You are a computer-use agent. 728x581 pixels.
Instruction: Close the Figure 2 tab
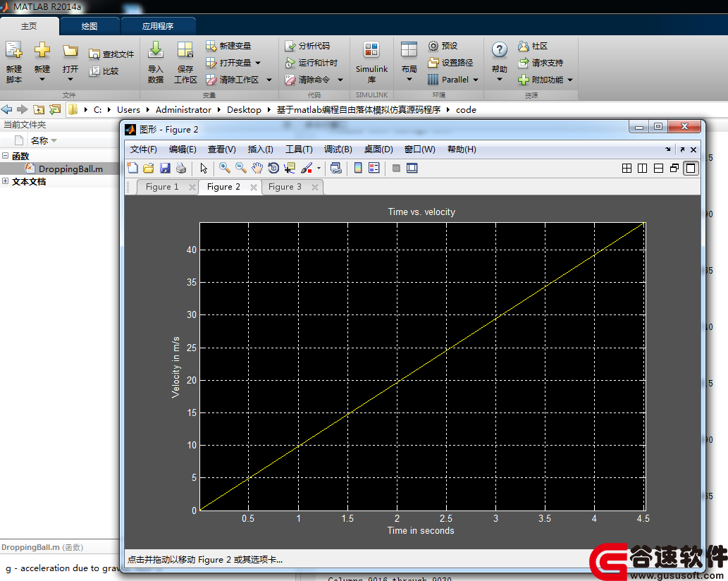(254, 187)
